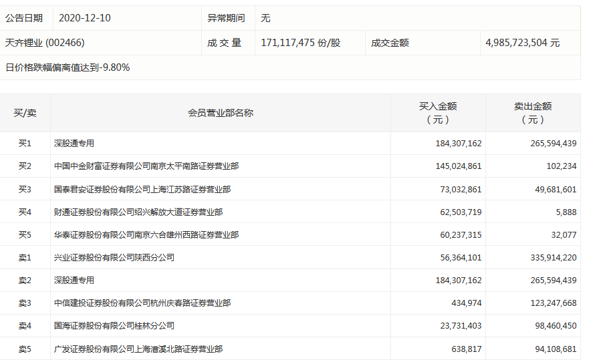Select 中国中金财富证券 南京太平南路 branch name
591x364 pixels.
(x=146, y=166)
